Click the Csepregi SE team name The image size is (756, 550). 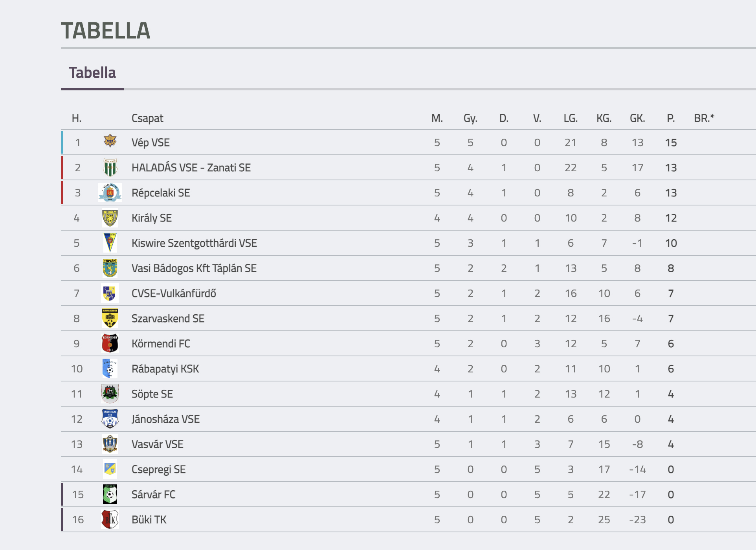point(158,469)
